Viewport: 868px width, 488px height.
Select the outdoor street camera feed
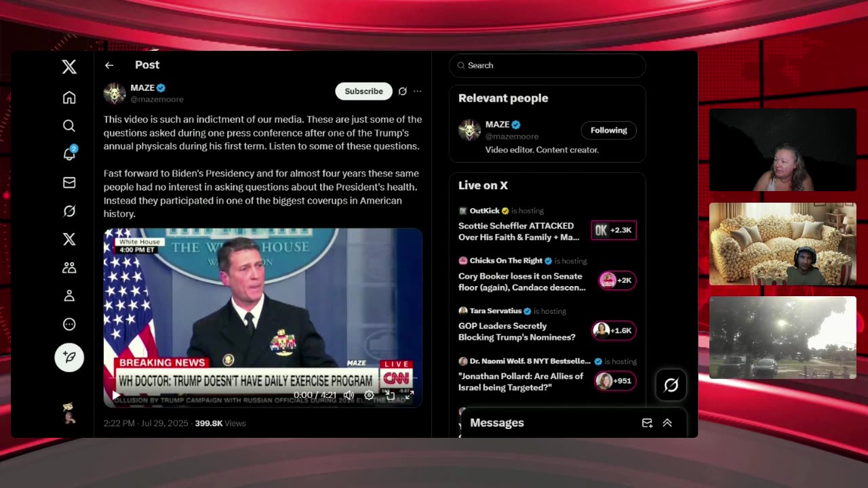click(783, 338)
